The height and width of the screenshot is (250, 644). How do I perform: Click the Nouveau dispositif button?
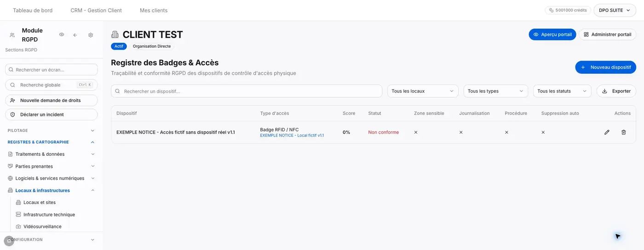(605, 67)
